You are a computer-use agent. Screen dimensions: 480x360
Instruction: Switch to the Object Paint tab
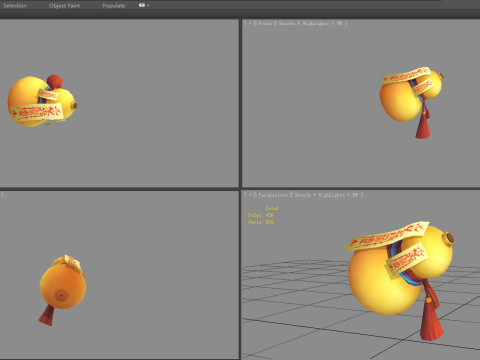pos(64,6)
